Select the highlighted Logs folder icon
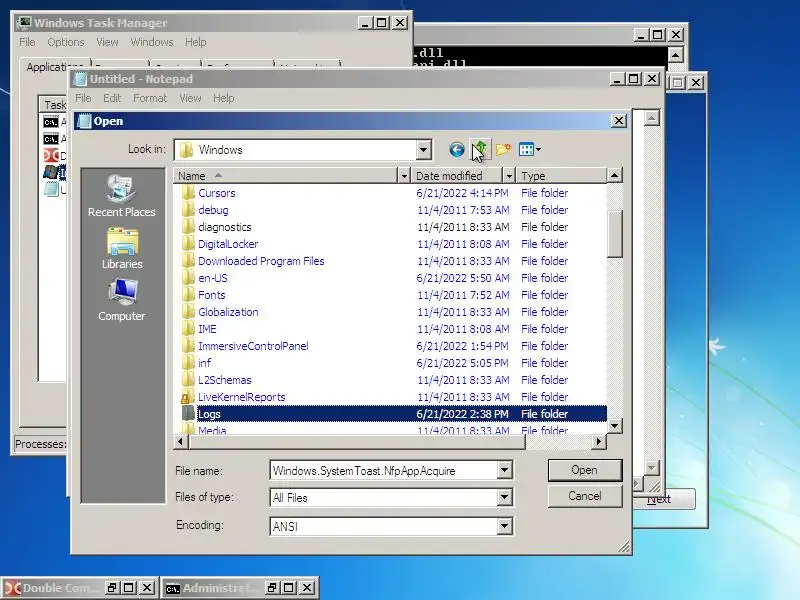800x600 pixels. pos(188,414)
